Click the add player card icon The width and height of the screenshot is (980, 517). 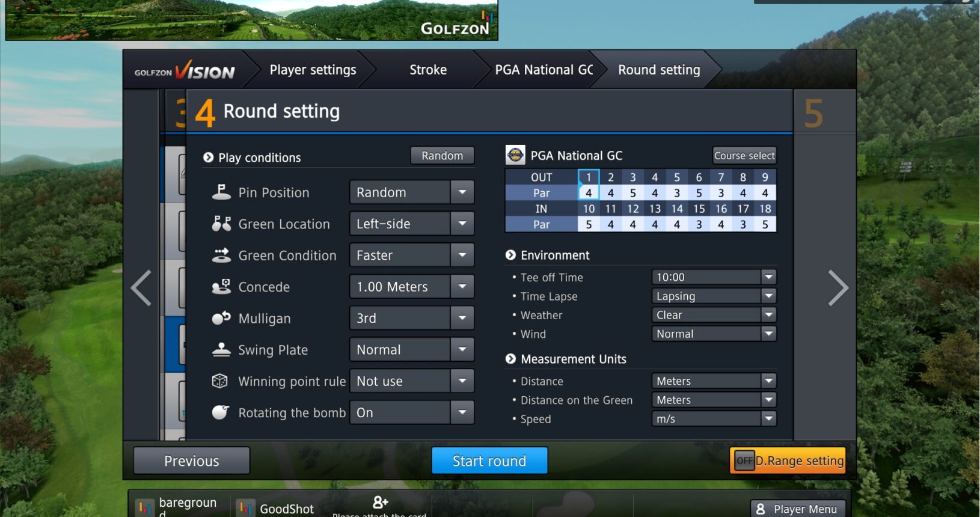[x=380, y=502]
